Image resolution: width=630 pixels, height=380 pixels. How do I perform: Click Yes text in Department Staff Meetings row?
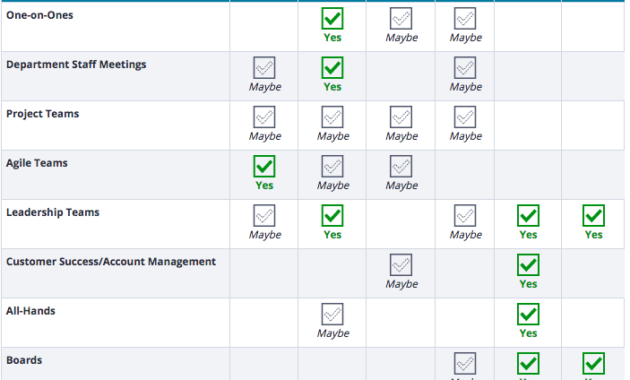point(333,87)
